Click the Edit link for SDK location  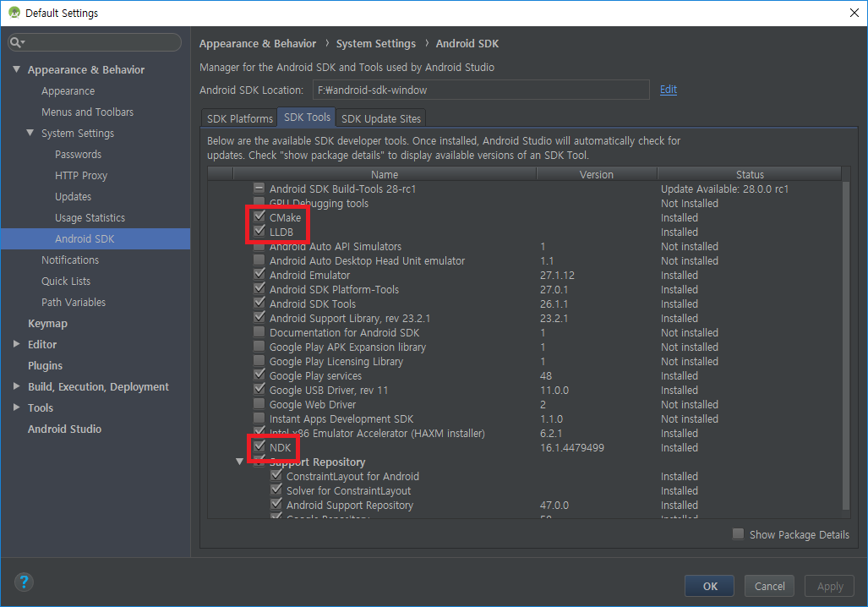pos(669,89)
